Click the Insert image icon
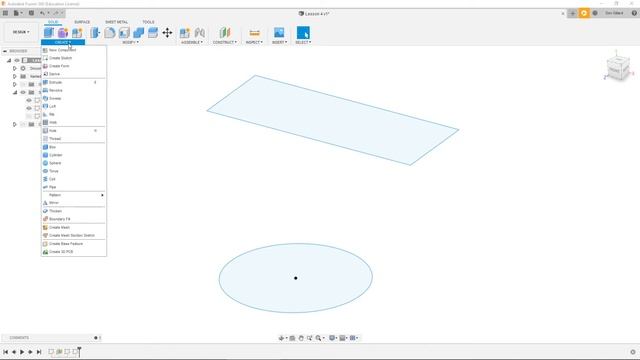The height and width of the screenshot is (360, 640). click(279, 32)
